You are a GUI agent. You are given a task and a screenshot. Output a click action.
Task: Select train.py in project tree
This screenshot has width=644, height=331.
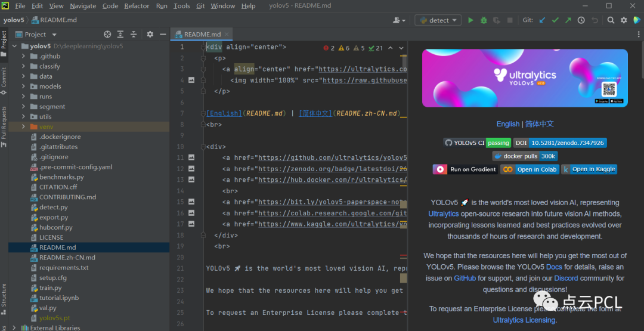pos(51,287)
